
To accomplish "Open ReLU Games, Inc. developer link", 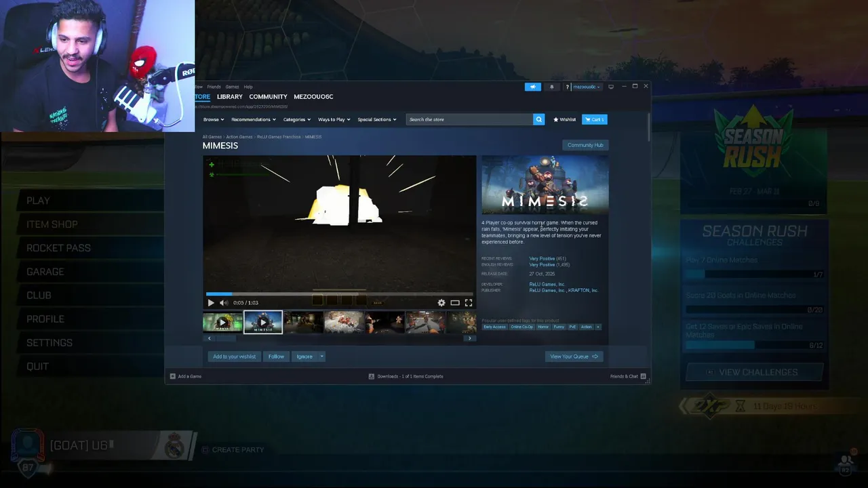I will click(547, 284).
